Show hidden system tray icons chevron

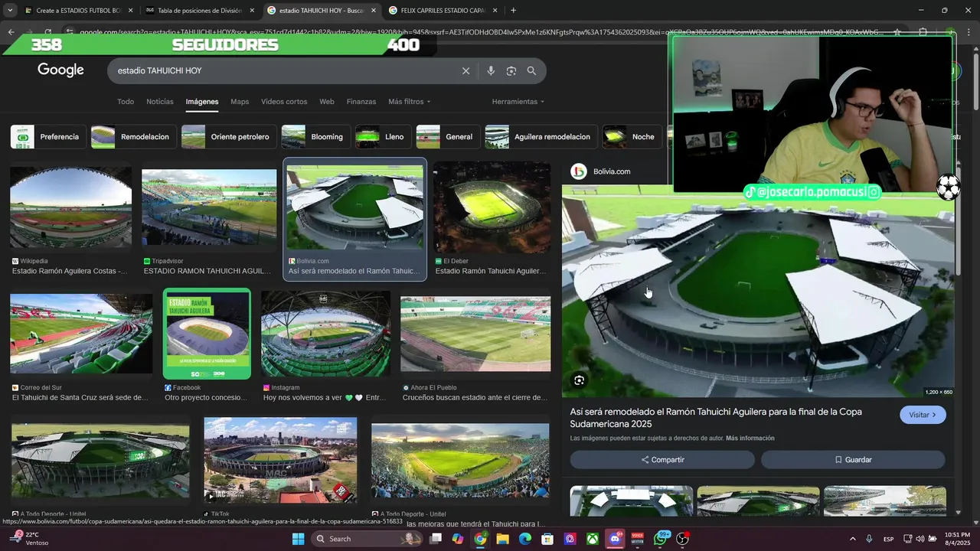coord(852,539)
